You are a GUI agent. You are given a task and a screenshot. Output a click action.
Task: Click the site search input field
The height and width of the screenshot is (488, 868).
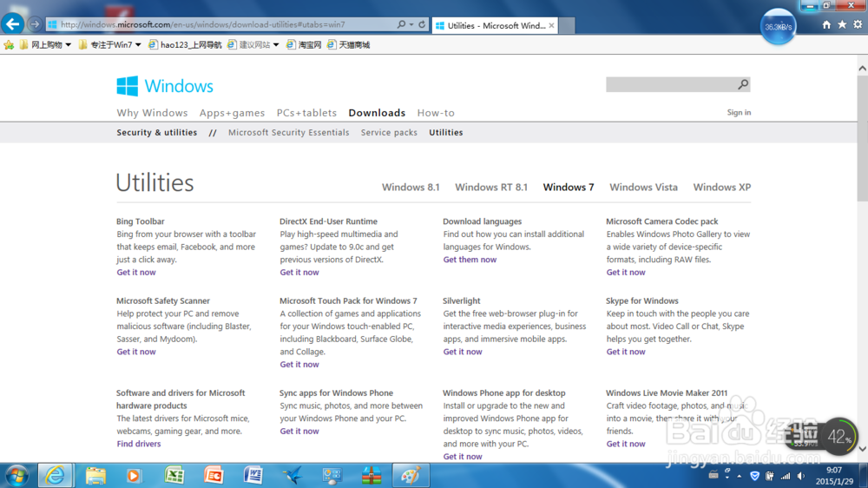[671, 84]
